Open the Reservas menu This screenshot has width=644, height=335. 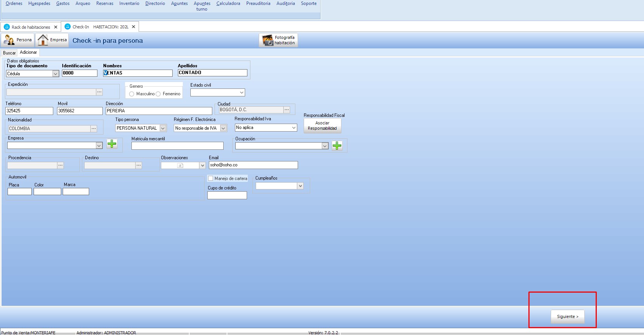pyautogui.click(x=105, y=3)
